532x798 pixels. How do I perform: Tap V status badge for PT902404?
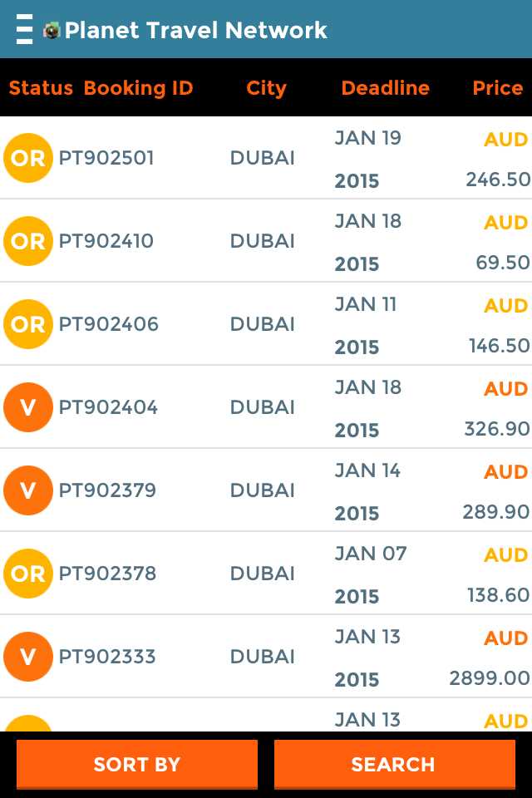pos(28,407)
